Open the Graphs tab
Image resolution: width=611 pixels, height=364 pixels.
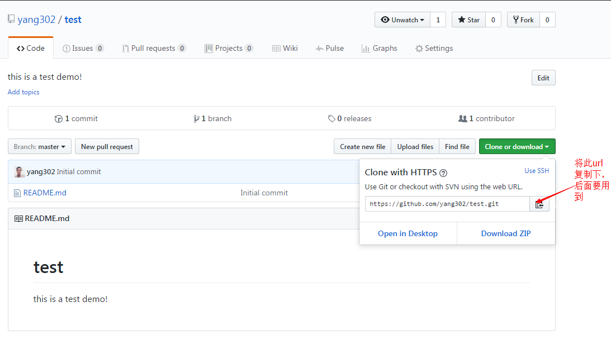click(379, 48)
